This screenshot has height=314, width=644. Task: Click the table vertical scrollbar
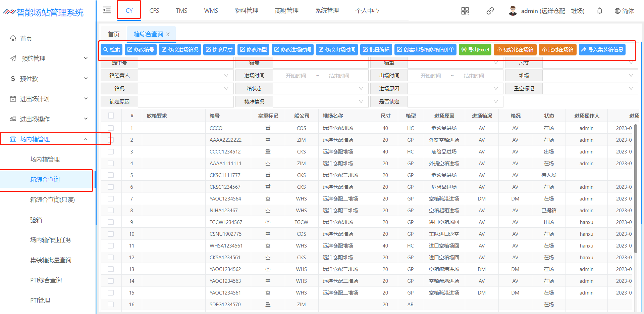(x=635, y=188)
